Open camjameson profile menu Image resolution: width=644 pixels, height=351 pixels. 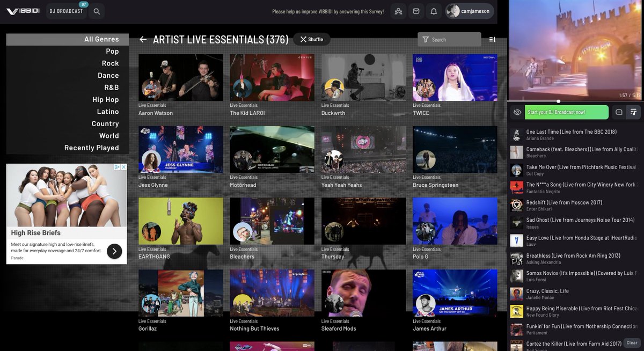point(470,11)
